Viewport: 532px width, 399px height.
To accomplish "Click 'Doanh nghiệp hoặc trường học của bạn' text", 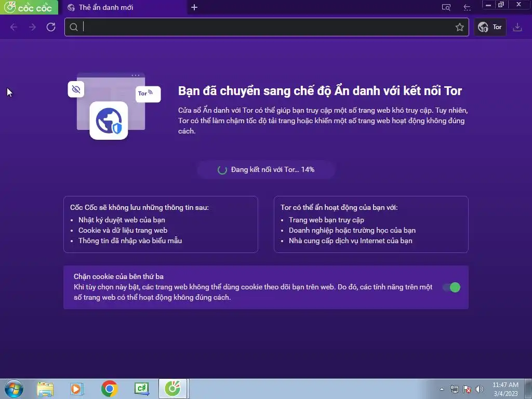I will (x=352, y=230).
